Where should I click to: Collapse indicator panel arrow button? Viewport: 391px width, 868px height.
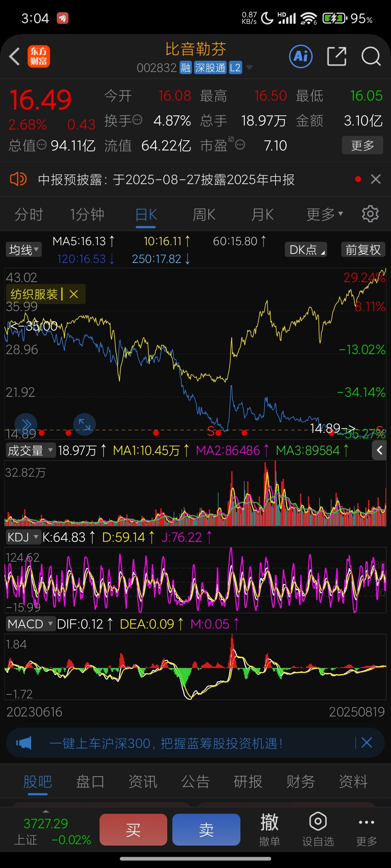(379, 450)
